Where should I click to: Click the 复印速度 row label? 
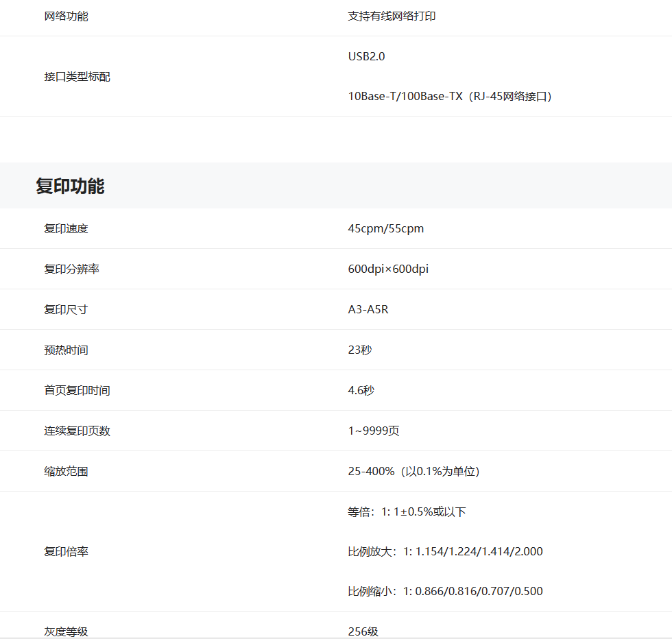[x=66, y=229]
